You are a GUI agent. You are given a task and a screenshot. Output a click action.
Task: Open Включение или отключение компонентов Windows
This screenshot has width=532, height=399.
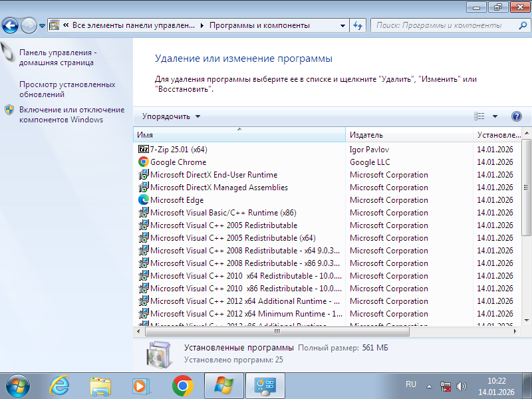[x=72, y=114]
